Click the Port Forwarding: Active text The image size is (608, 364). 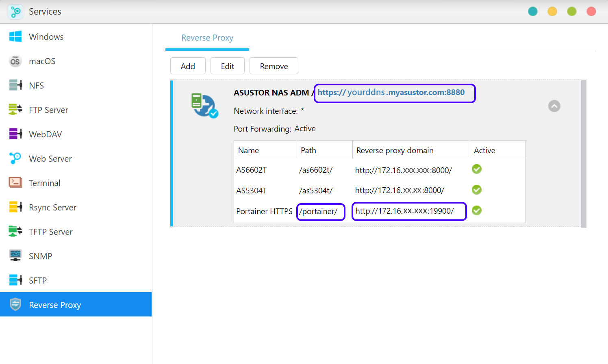pos(275,129)
